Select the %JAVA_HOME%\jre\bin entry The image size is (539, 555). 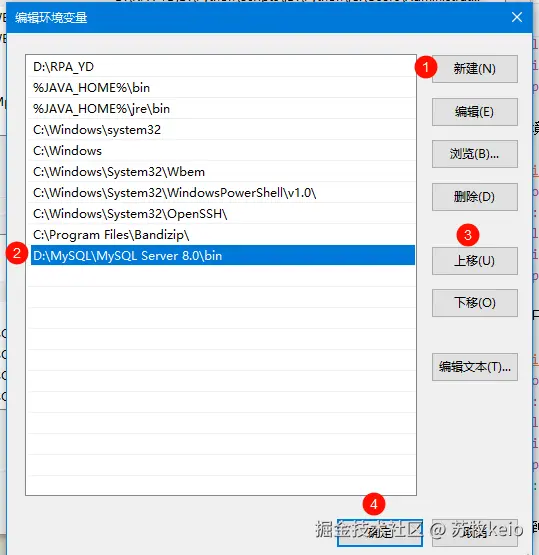pyautogui.click(x=223, y=108)
